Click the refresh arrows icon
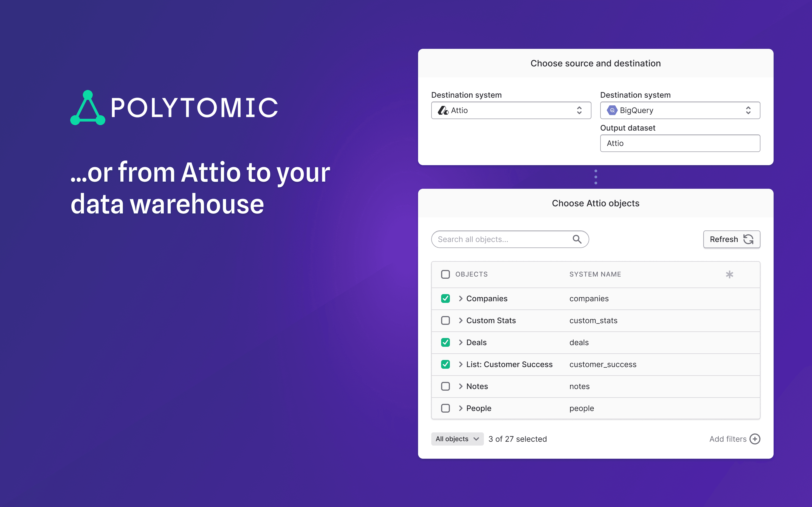Viewport: 812px width, 507px height. click(x=748, y=239)
